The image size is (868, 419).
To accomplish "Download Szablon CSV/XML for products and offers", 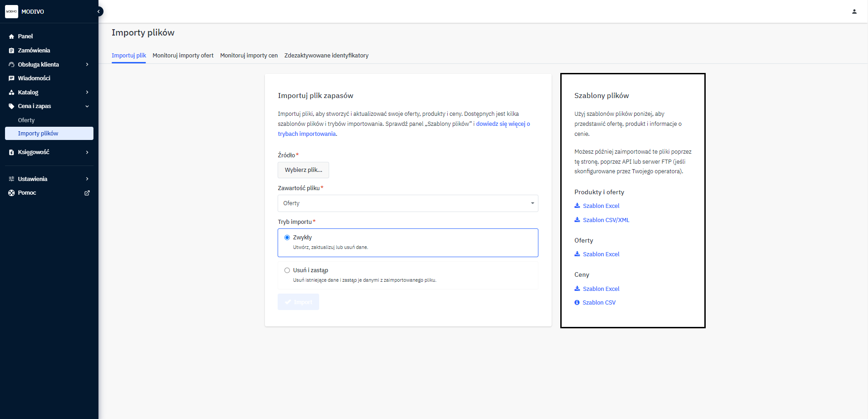I will coord(605,220).
